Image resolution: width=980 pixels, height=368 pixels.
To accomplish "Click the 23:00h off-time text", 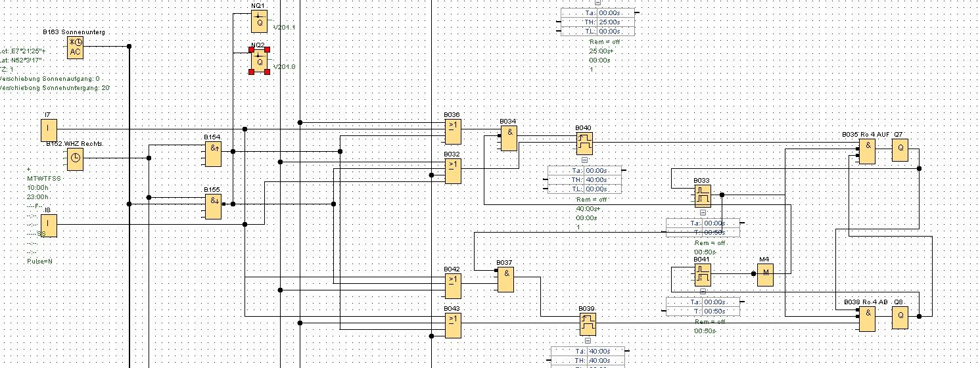I will [x=37, y=196].
